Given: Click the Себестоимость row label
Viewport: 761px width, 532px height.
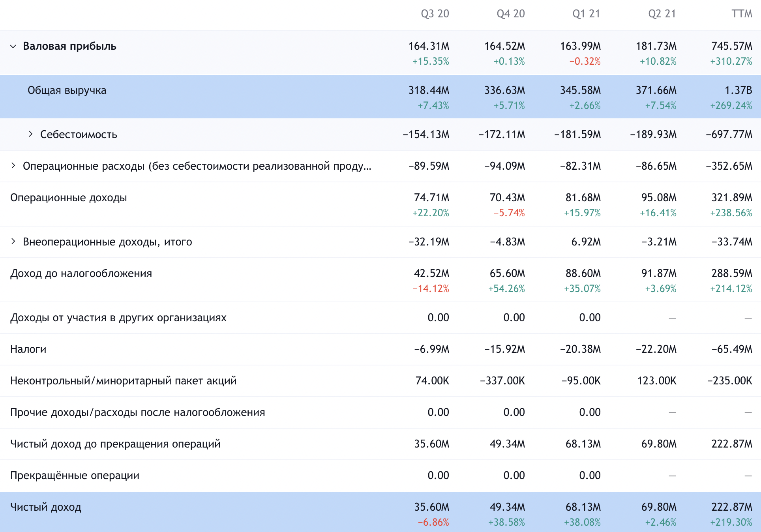Looking at the screenshot, I should [79, 135].
